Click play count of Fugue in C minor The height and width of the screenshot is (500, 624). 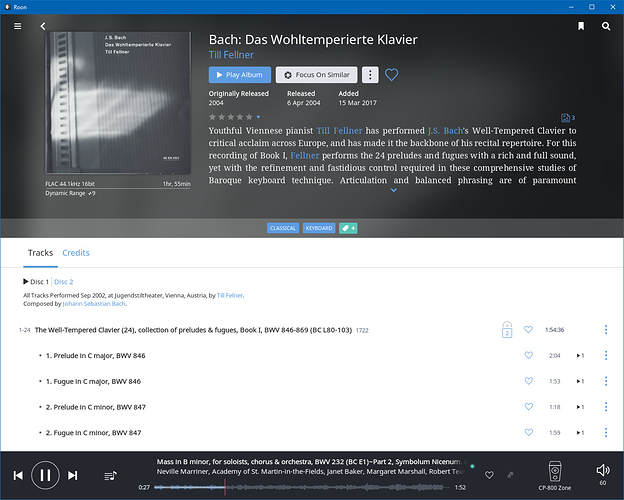(580, 433)
